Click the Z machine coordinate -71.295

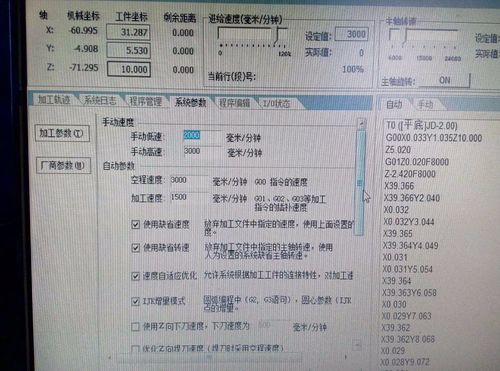click(x=84, y=68)
